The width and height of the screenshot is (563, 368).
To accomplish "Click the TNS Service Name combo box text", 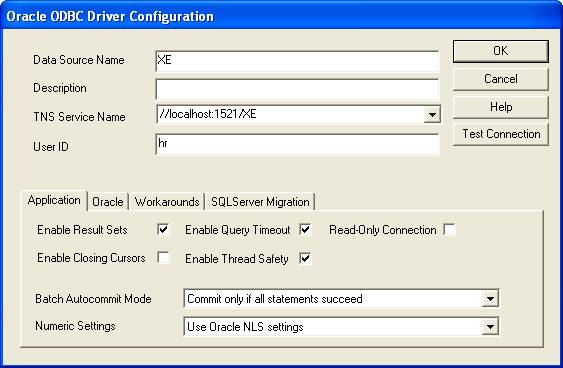I will coord(290,115).
